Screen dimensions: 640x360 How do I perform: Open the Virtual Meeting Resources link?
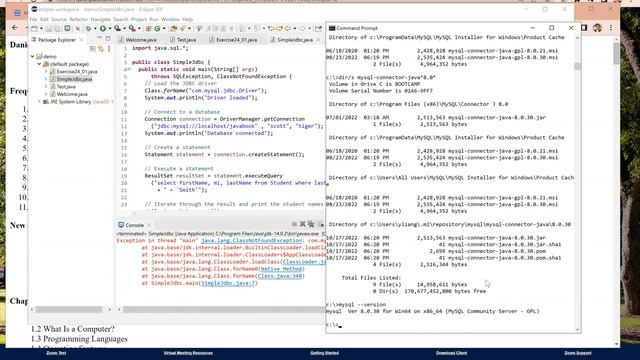click(188, 353)
